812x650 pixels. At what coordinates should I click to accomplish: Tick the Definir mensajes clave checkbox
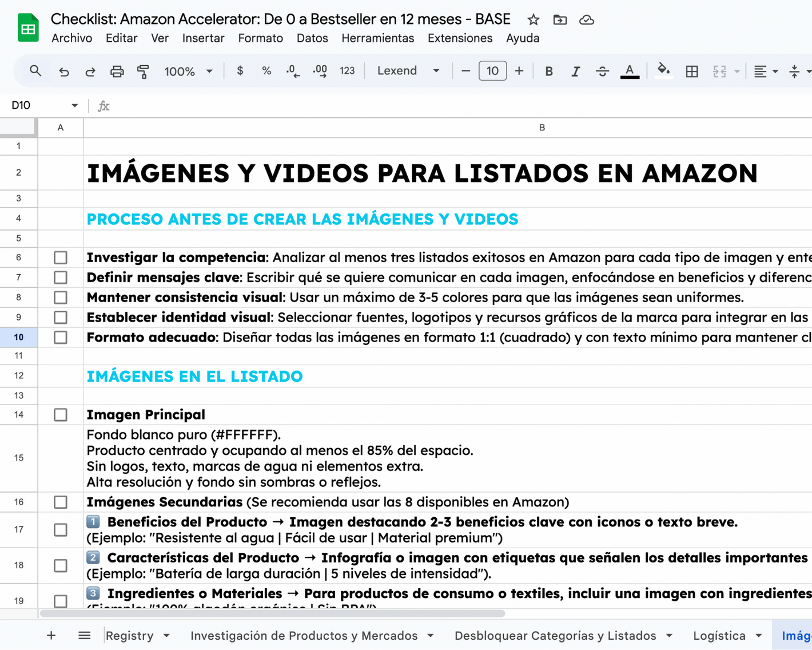[61, 278]
